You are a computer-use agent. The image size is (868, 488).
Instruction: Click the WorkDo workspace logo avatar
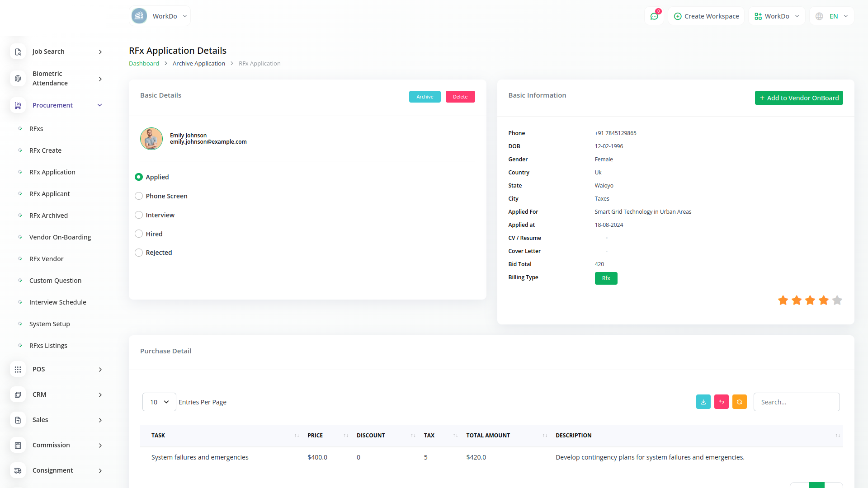click(139, 16)
